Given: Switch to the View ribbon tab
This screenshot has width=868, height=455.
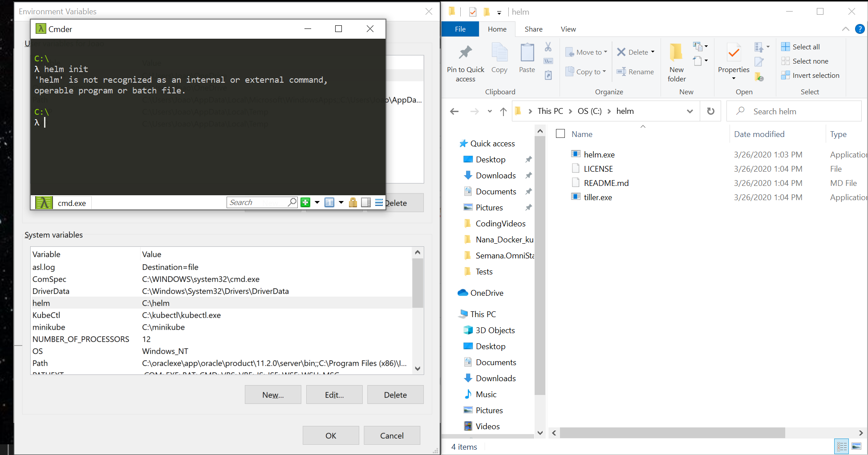Looking at the screenshot, I should (568, 29).
